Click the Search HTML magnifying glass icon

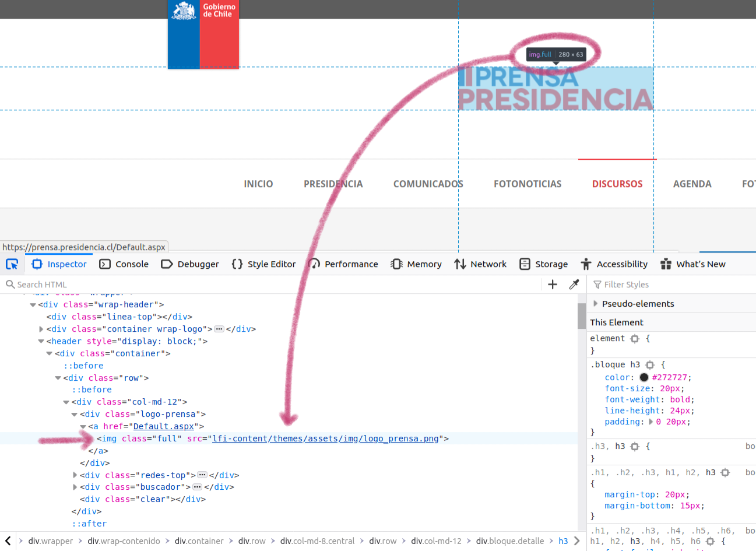coord(10,284)
